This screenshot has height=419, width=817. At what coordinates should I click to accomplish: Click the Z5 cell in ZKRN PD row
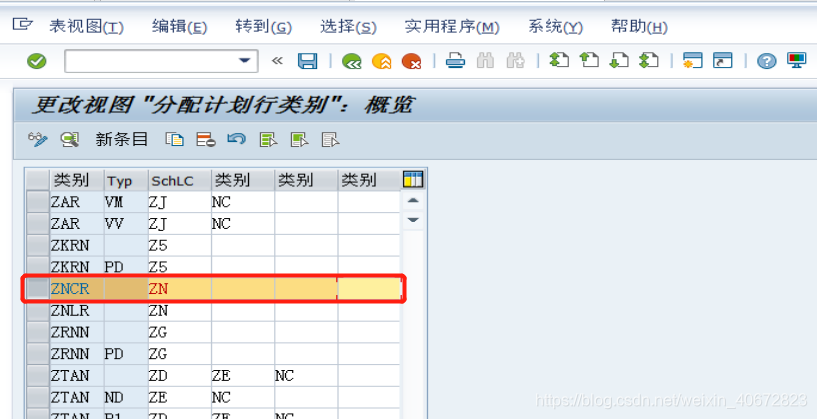tap(180, 267)
